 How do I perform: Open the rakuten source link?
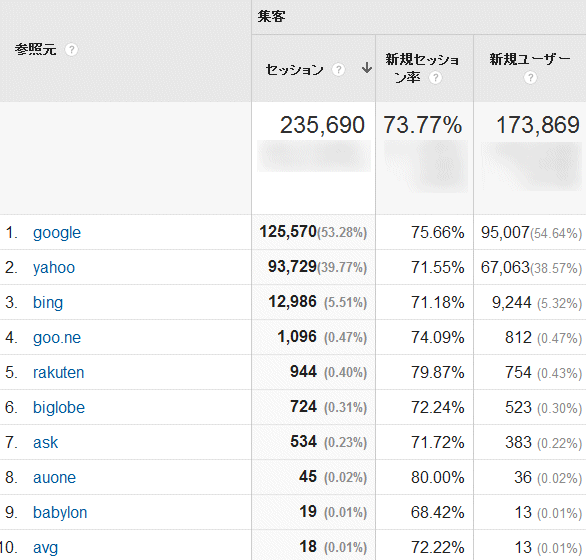tap(58, 373)
